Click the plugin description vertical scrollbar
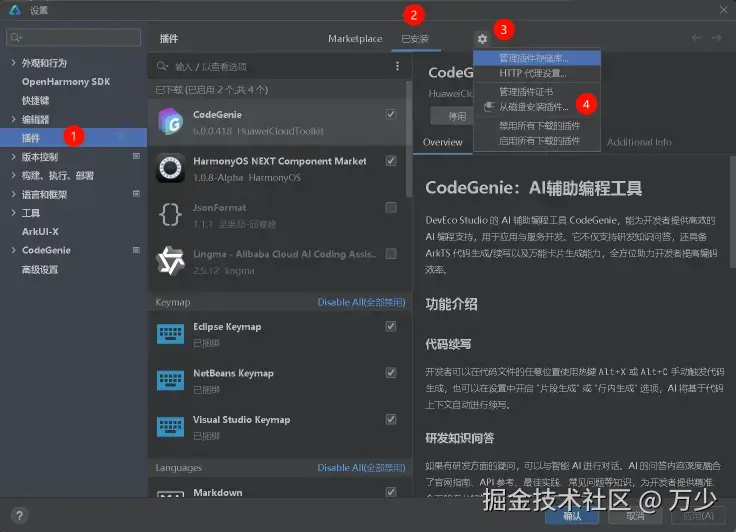736x532 pixels. (733, 211)
